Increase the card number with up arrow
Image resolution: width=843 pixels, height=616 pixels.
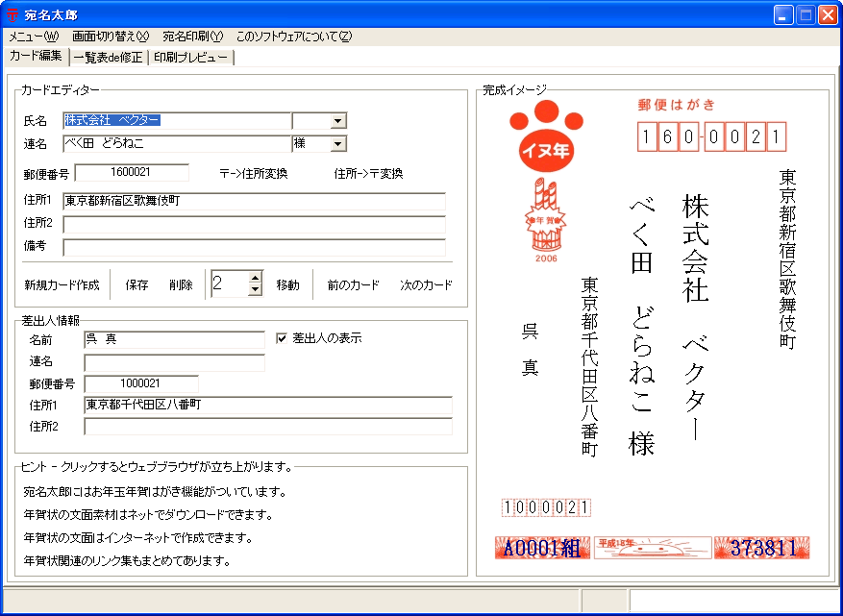coord(256,278)
